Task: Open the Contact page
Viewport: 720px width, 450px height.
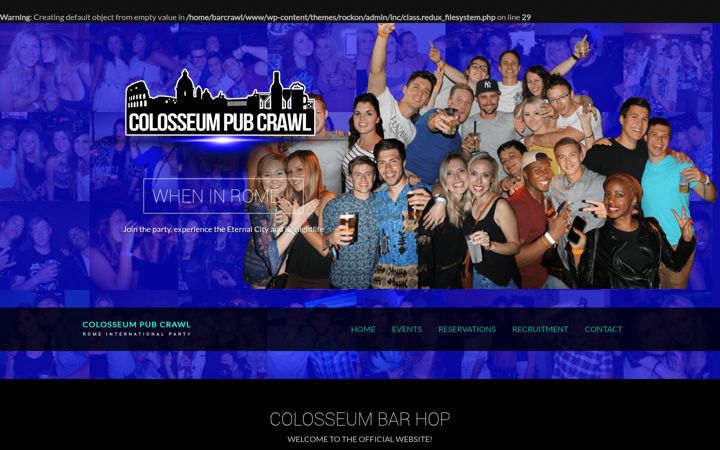Action: [603, 329]
